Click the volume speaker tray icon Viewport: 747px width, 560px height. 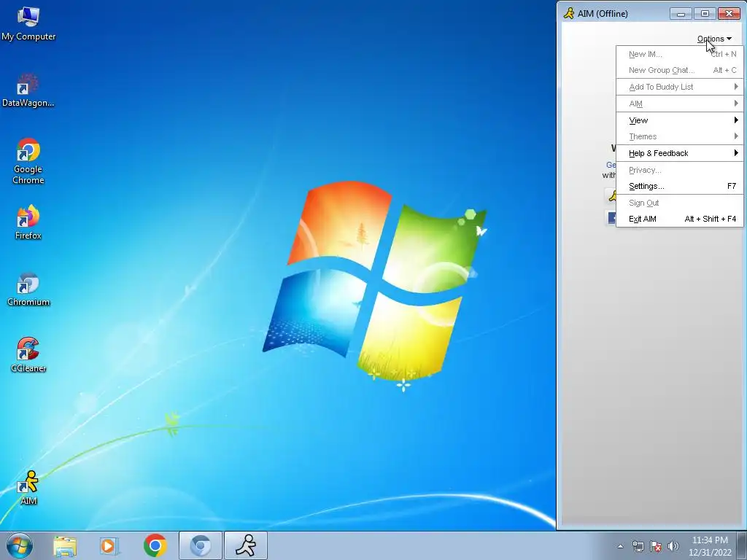tap(673, 546)
